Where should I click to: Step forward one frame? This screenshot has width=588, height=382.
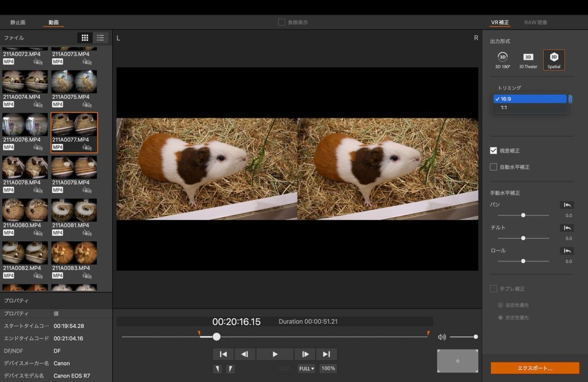click(x=305, y=354)
